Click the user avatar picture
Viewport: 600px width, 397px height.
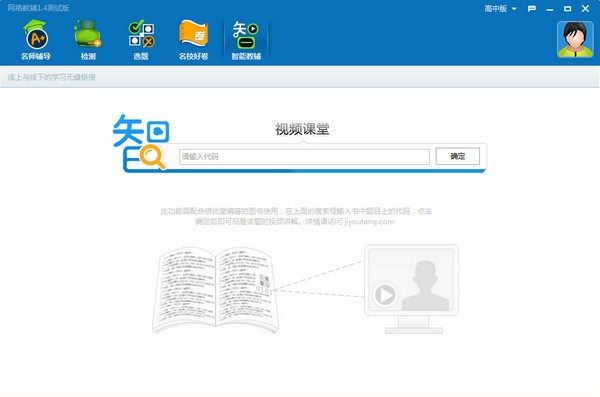click(575, 39)
